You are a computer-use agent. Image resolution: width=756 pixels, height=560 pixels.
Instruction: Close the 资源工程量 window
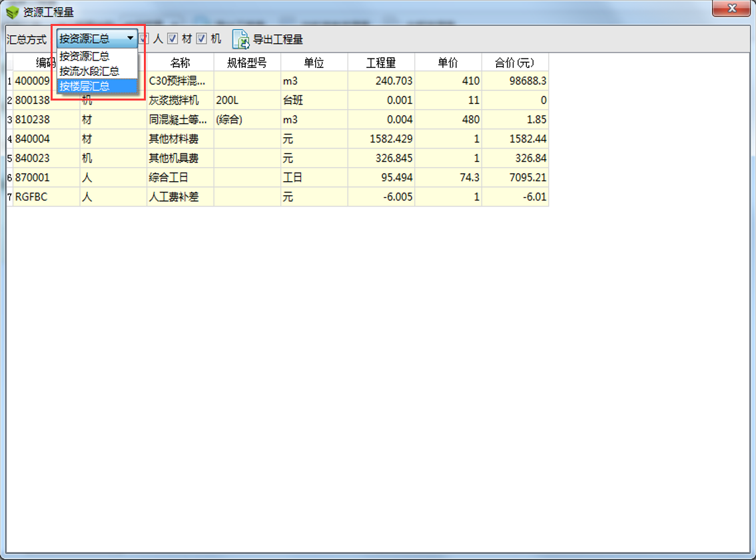731,8
